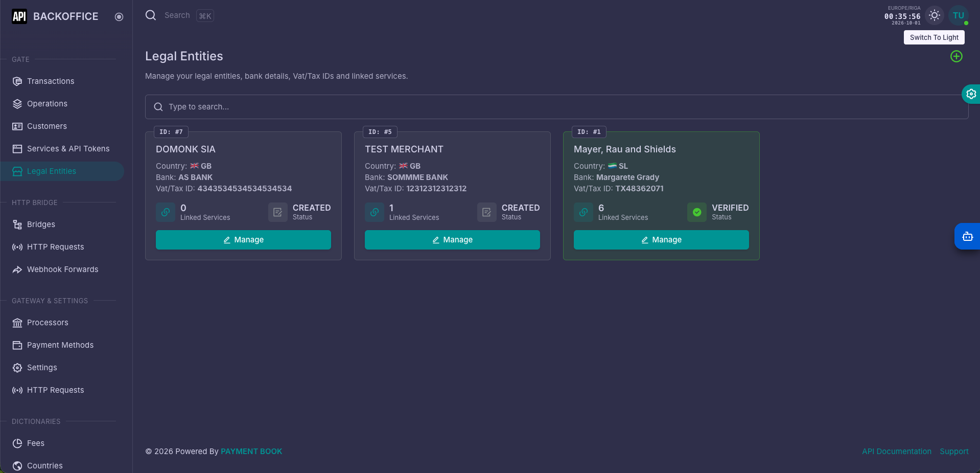Manage Mayer, Rau and Shields entity
Viewport: 980px width, 473px height.
(661, 240)
